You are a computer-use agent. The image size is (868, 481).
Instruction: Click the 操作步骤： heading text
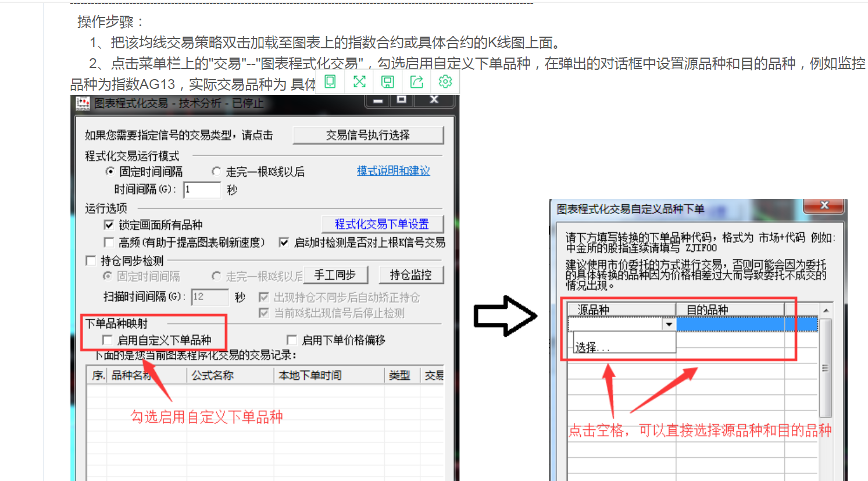click(x=111, y=22)
